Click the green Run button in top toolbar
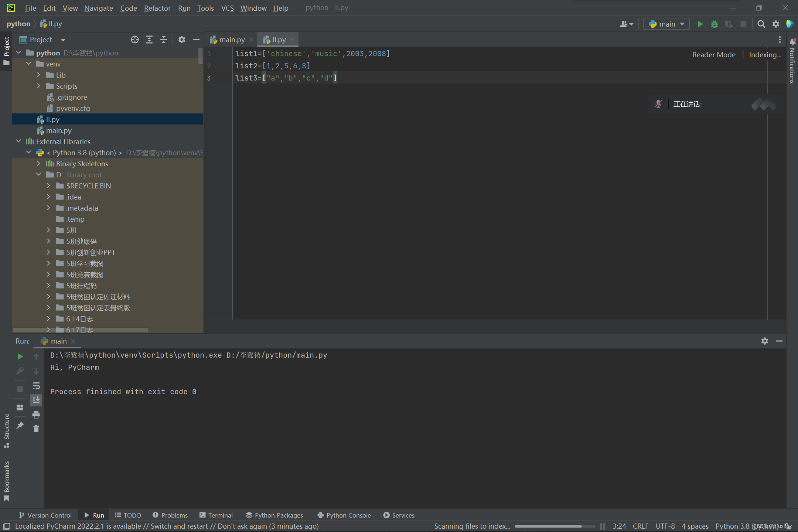 tap(700, 24)
